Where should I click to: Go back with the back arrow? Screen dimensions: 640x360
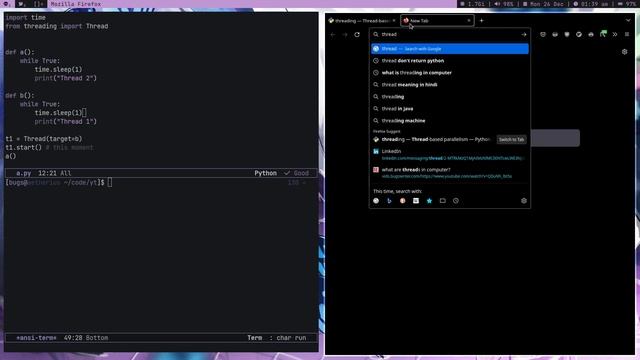pos(333,35)
